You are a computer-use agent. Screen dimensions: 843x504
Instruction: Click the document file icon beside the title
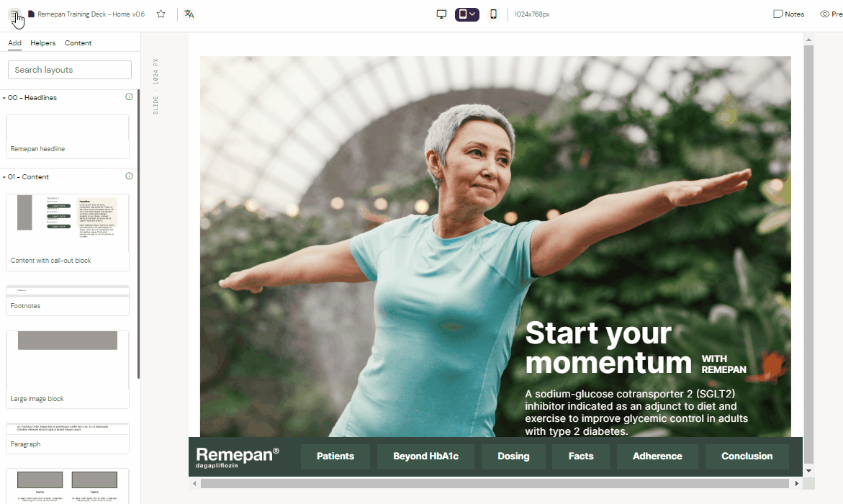point(31,14)
